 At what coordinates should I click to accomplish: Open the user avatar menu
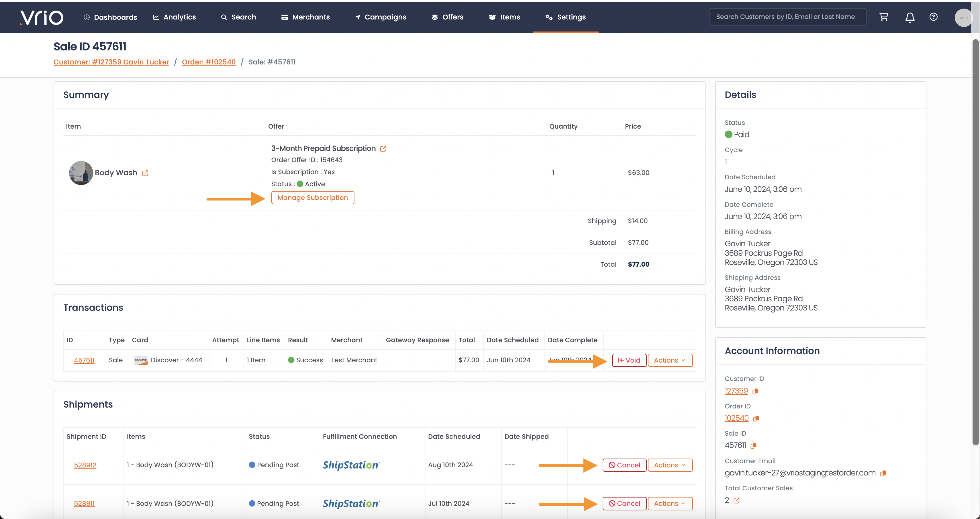pyautogui.click(x=963, y=17)
